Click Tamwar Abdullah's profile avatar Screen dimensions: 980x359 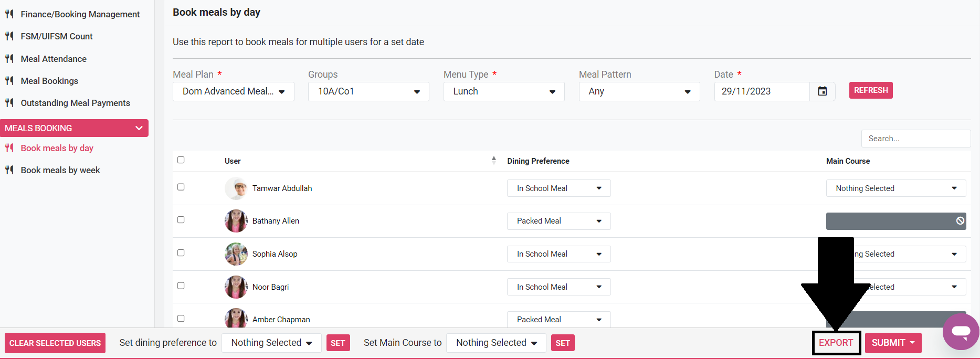click(x=236, y=188)
